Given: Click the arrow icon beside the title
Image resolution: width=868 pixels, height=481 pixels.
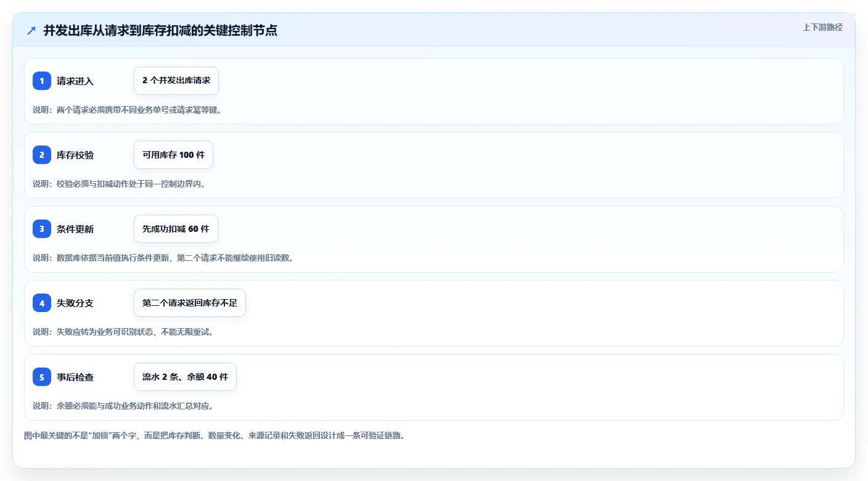Looking at the screenshot, I should click(31, 30).
